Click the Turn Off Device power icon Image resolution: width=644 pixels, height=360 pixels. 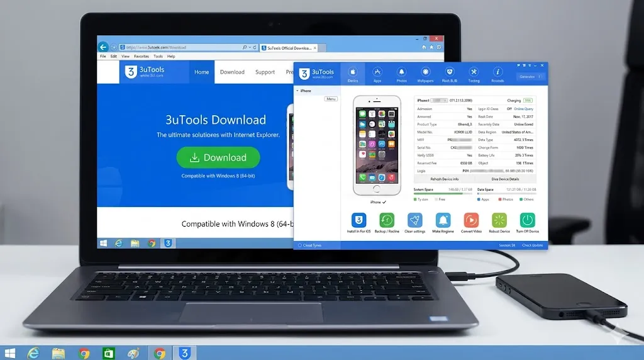pos(528,220)
